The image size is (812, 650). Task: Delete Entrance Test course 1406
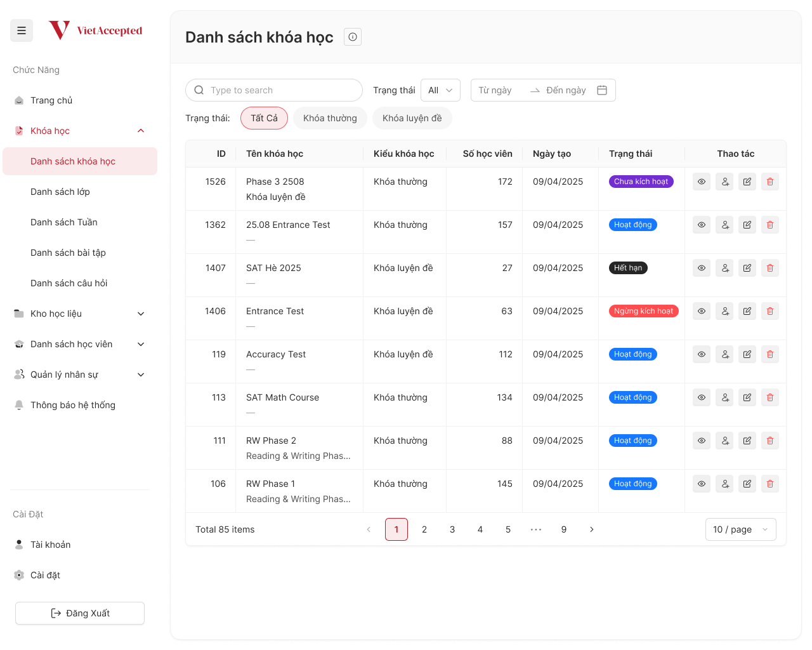pyautogui.click(x=770, y=311)
